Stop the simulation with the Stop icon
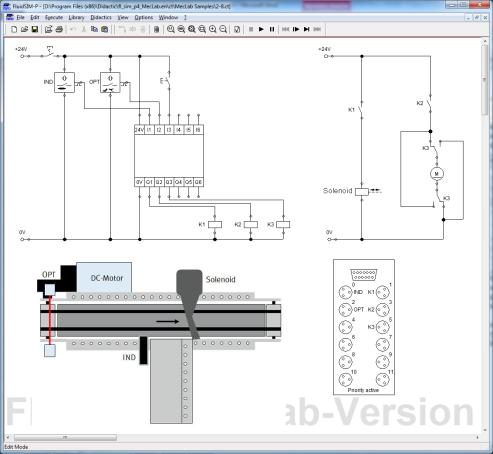Screen dimensions: 493x454 (251, 29)
